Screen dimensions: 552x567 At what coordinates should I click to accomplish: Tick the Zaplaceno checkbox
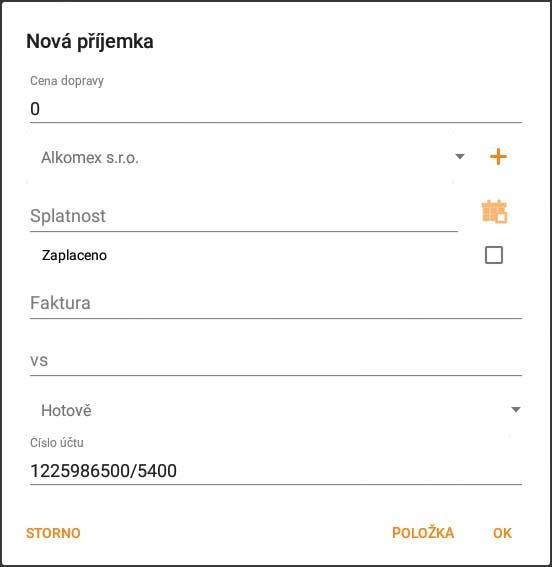click(493, 255)
